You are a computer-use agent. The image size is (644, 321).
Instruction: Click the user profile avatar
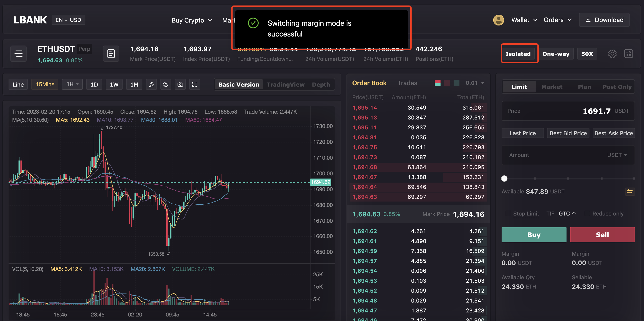tap(498, 20)
